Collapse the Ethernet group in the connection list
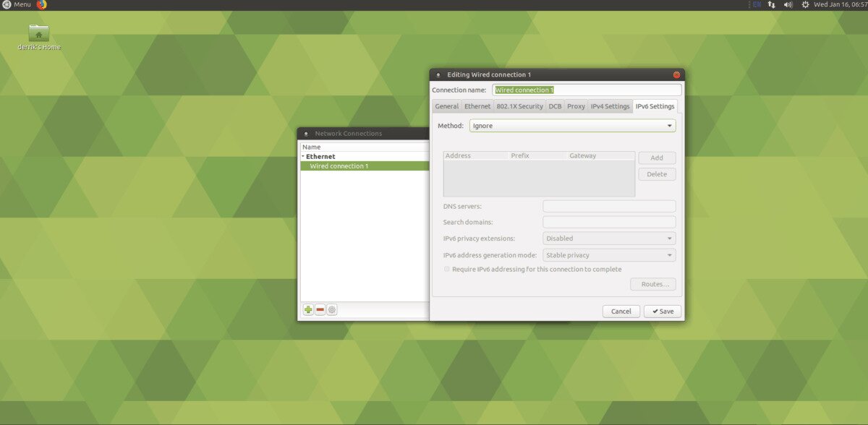The image size is (868, 425). tap(303, 157)
